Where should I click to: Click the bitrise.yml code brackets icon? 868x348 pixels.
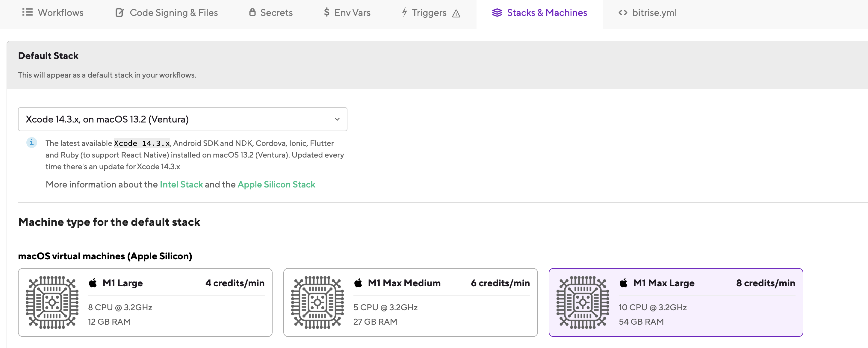[623, 13]
